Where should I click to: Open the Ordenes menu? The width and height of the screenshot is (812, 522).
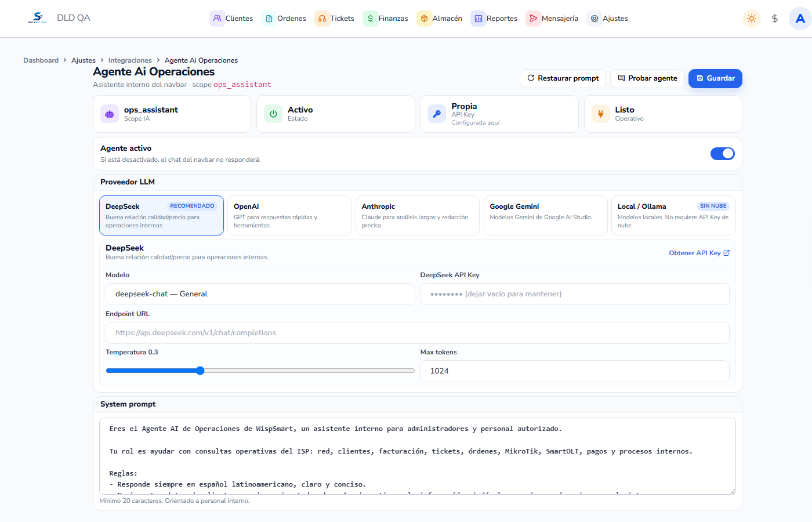click(x=285, y=19)
